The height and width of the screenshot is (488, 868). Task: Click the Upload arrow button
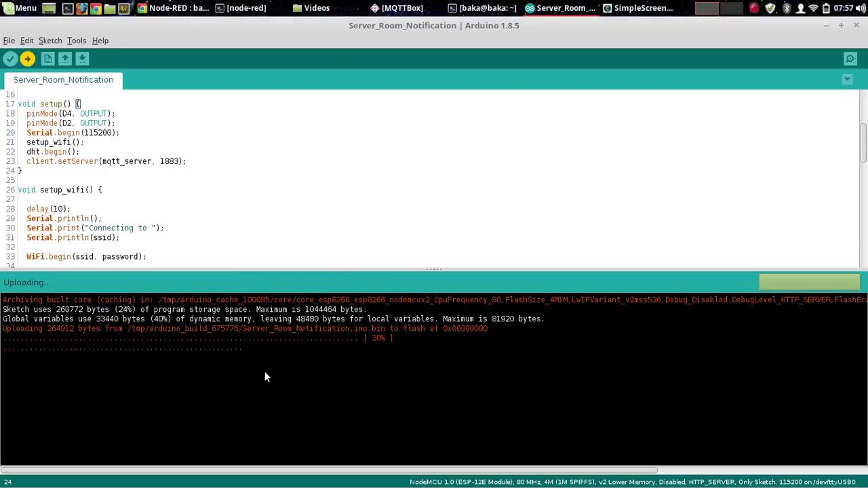(27, 59)
